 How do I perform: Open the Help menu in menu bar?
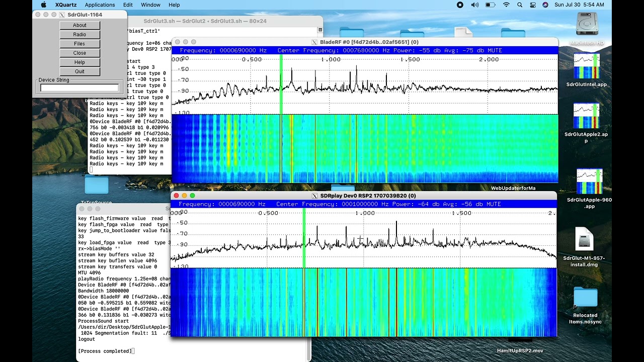click(x=174, y=5)
